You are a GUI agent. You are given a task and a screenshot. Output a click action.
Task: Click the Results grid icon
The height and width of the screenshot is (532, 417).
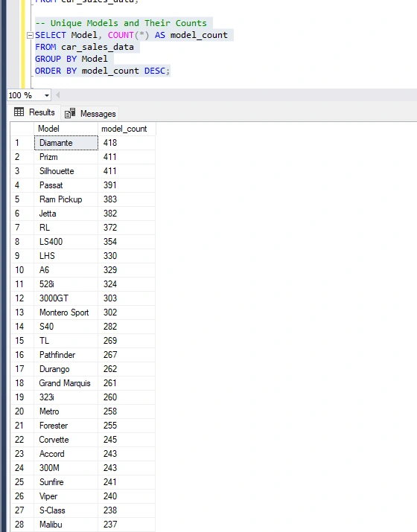tap(19, 112)
